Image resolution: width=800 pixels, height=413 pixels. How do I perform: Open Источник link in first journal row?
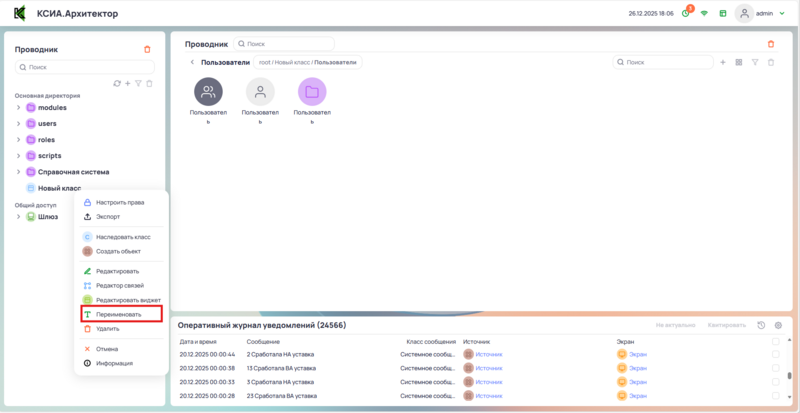pyautogui.click(x=489, y=354)
